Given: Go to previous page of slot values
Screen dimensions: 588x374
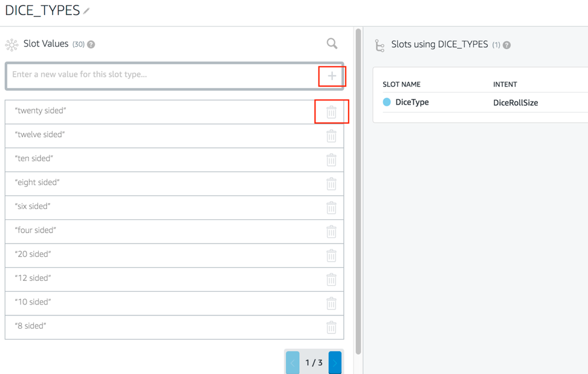Looking at the screenshot, I should pos(292,363).
